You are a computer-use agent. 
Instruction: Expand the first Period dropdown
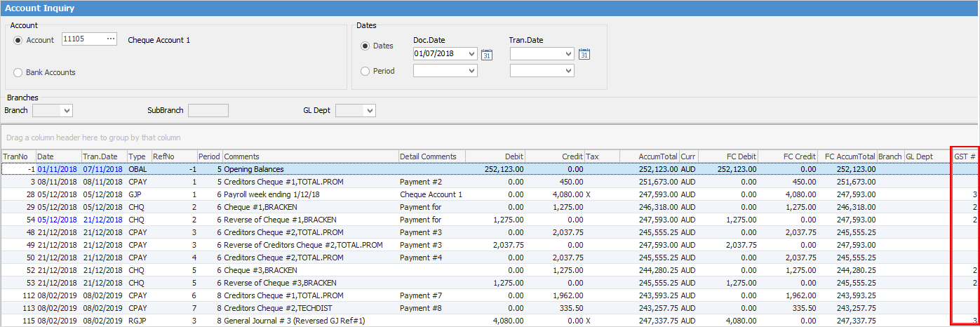(x=471, y=71)
